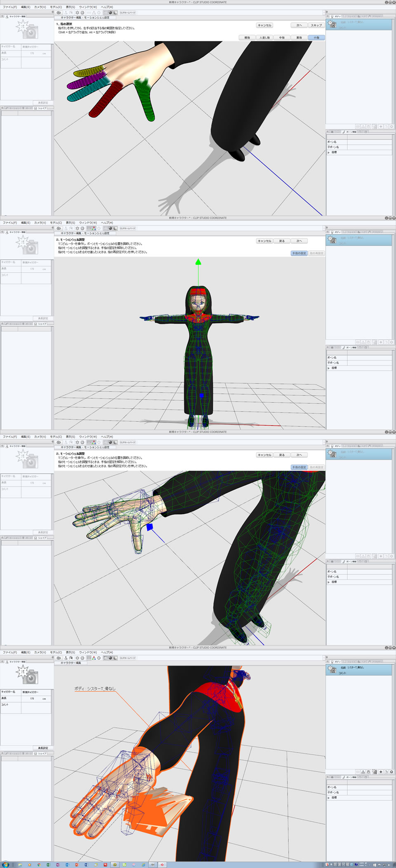Click the rectangle frame icon in character edit toolbar
Image resolution: width=396 pixels, height=868 pixels.
pos(89,658)
